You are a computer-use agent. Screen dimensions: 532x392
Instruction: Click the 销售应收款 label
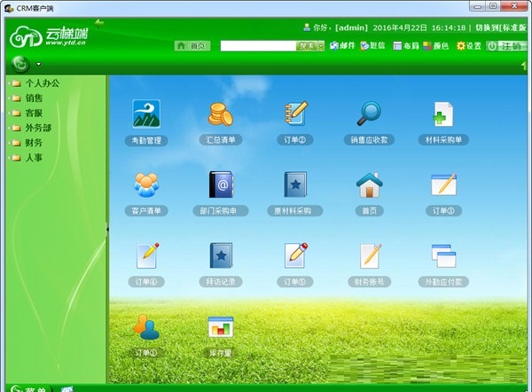(369, 140)
